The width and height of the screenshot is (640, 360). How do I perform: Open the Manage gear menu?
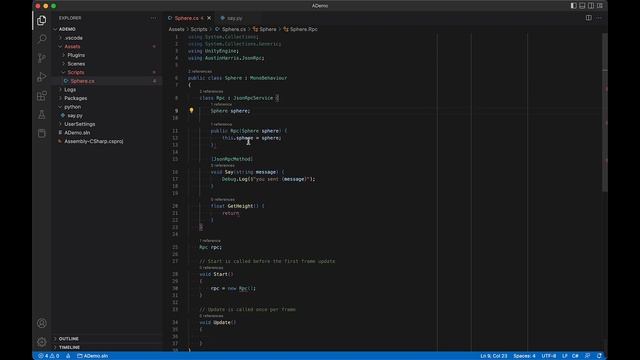[x=42, y=342]
